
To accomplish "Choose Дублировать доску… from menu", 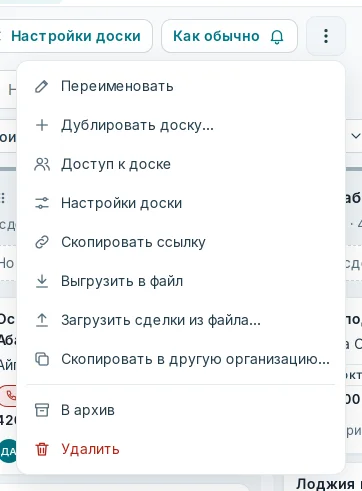I will point(181,125).
